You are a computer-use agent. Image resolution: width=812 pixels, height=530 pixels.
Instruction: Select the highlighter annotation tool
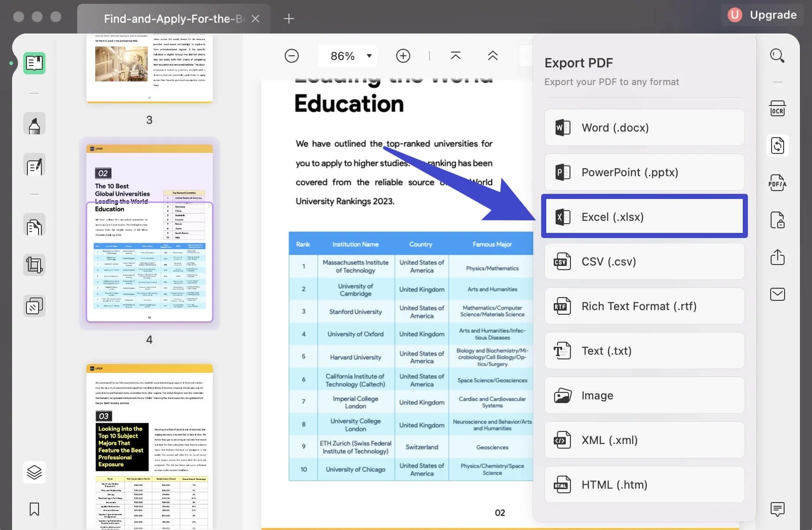point(34,124)
